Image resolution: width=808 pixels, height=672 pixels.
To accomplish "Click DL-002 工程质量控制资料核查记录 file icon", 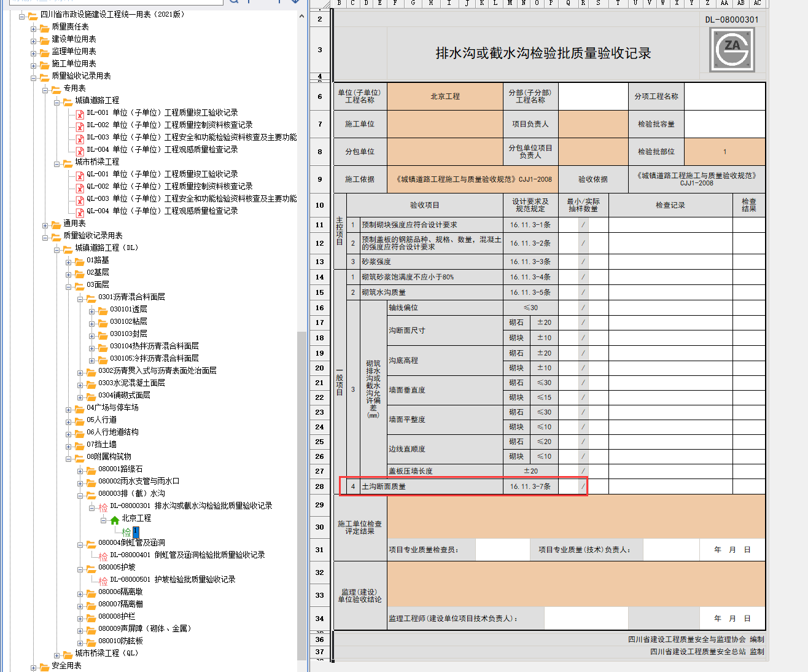I will coord(80,126).
